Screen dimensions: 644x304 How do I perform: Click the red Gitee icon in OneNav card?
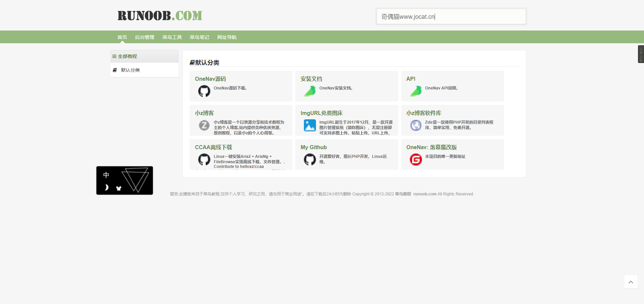(416, 159)
